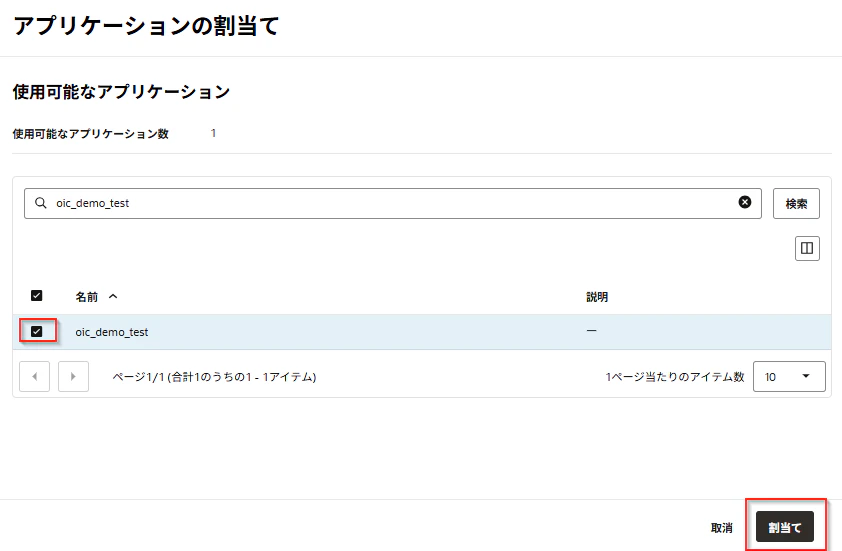
Task: Toggle the select-all header checkbox
Action: 37,295
